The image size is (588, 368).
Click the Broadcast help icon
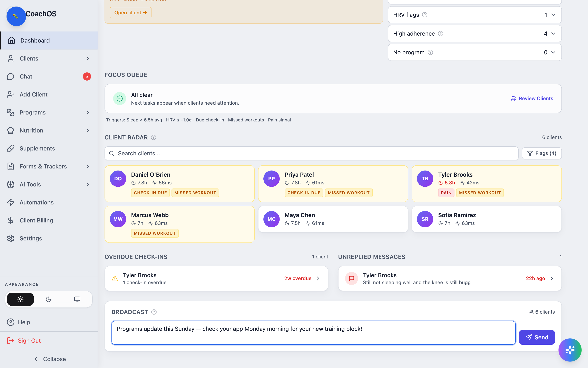[154, 312]
